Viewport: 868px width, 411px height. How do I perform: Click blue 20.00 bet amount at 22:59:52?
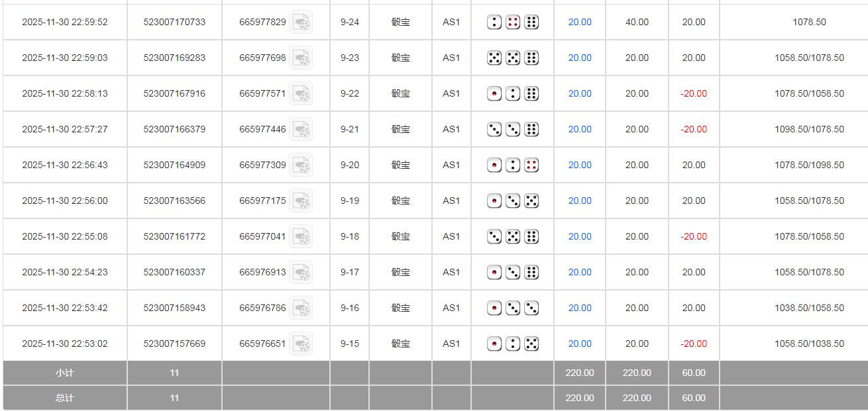pyautogui.click(x=580, y=22)
